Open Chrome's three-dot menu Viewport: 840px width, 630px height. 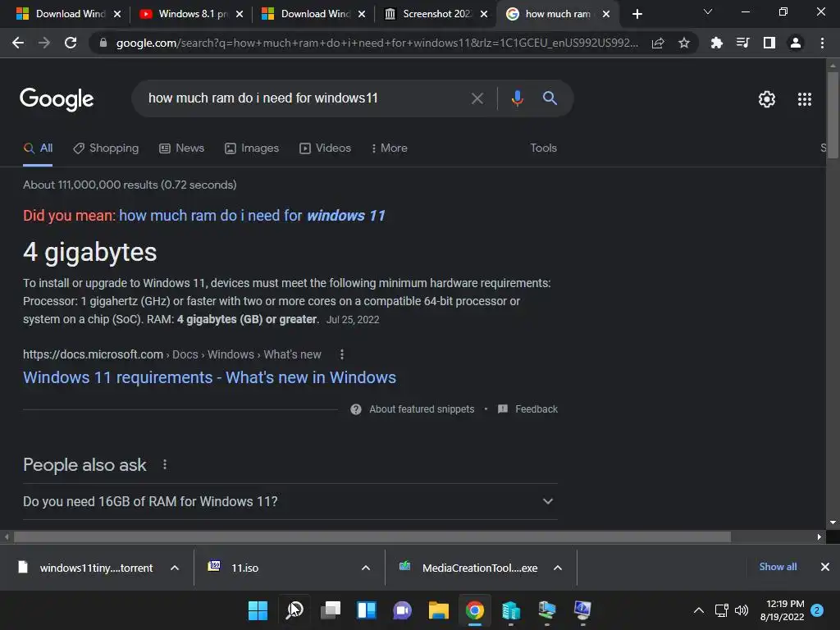tap(822, 43)
